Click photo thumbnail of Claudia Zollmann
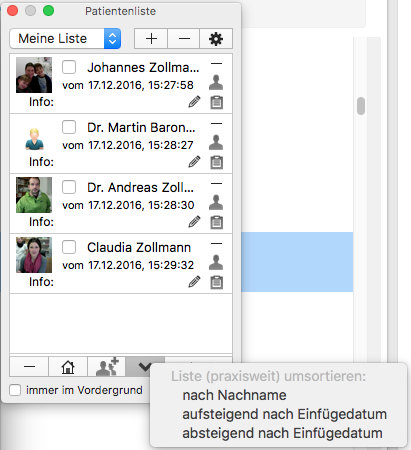The width and height of the screenshot is (411, 450). click(34, 255)
